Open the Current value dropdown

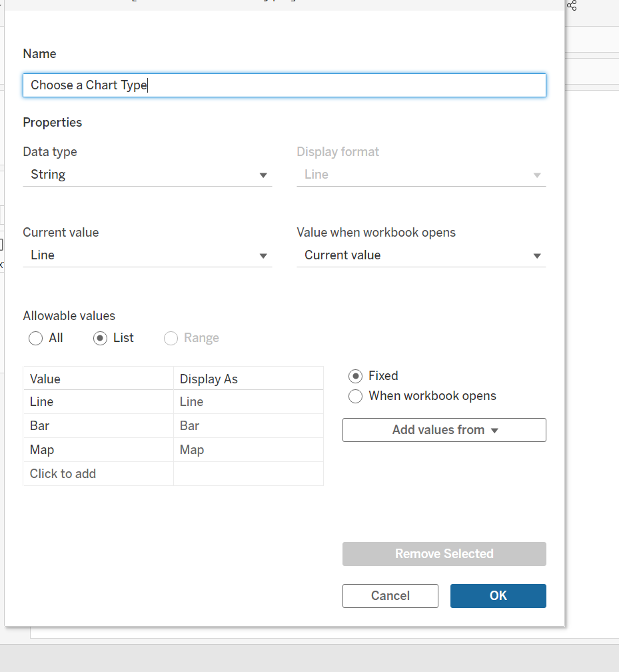147,256
